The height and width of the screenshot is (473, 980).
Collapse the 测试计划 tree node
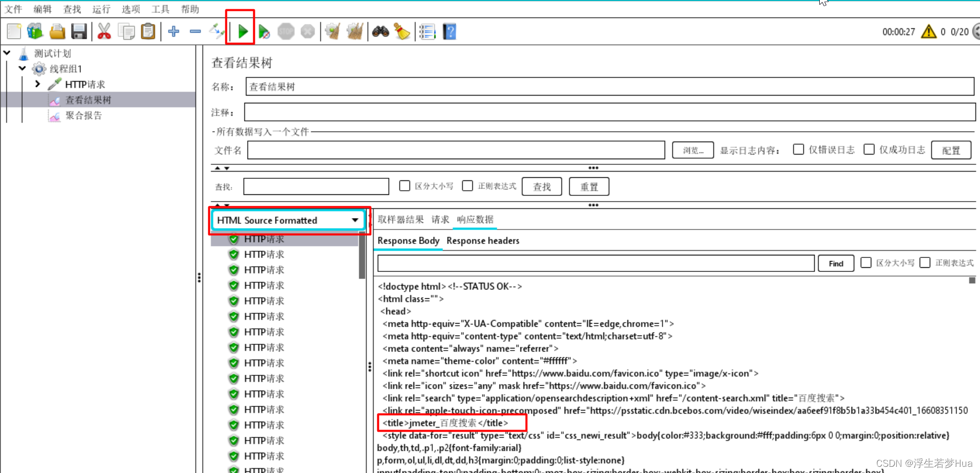tap(7, 53)
